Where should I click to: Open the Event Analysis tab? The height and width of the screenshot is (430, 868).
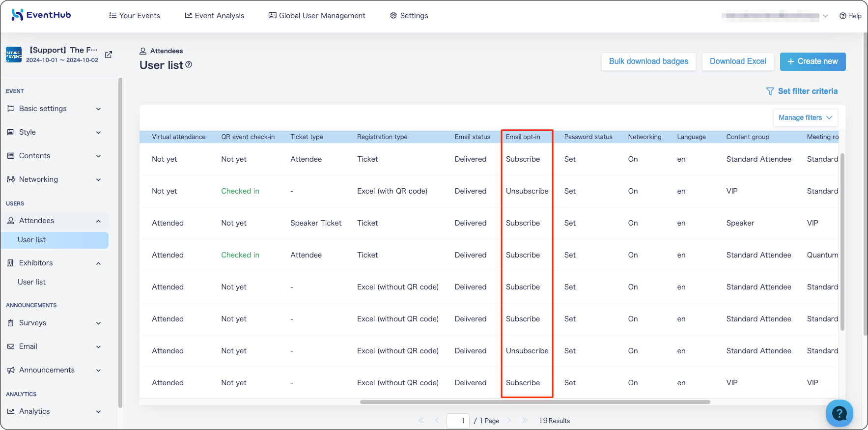pyautogui.click(x=214, y=16)
